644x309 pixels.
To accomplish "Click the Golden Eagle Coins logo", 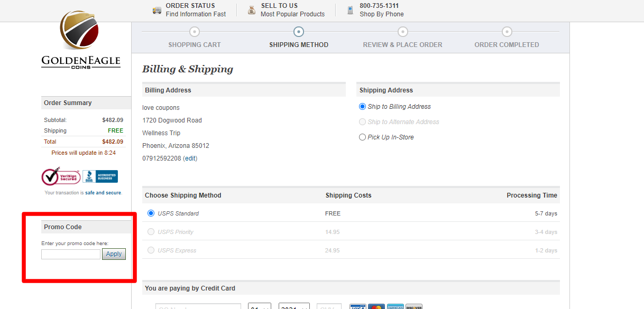I will pyautogui.click(x=81, y=40).
